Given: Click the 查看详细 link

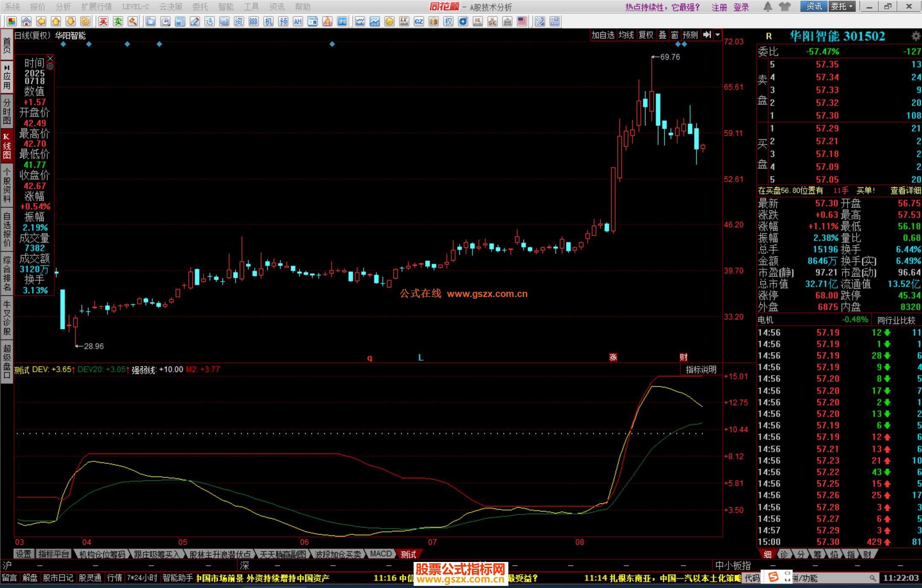Looking at the screenshot, I should (905, 191).
